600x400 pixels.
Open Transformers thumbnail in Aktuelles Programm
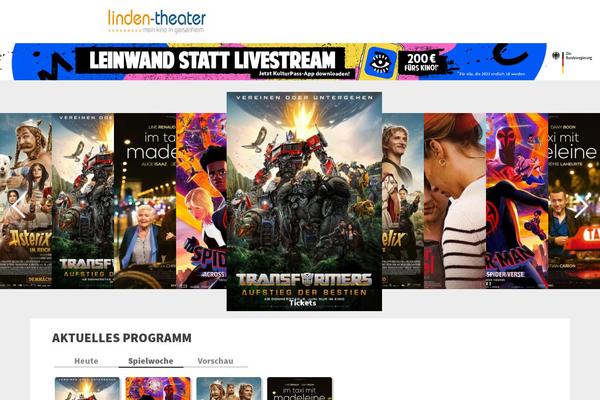[x=87, y=389]
